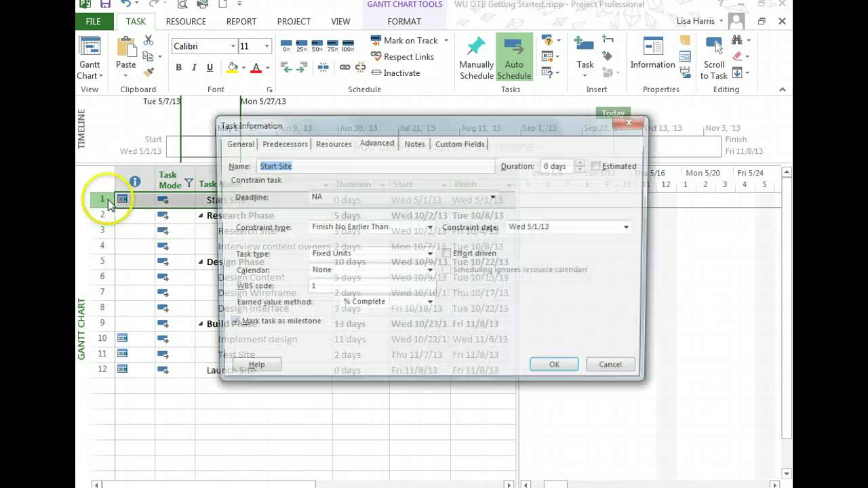Open the Calendar dropdown in dialog
868x488 pixels.
coord(430,270)
